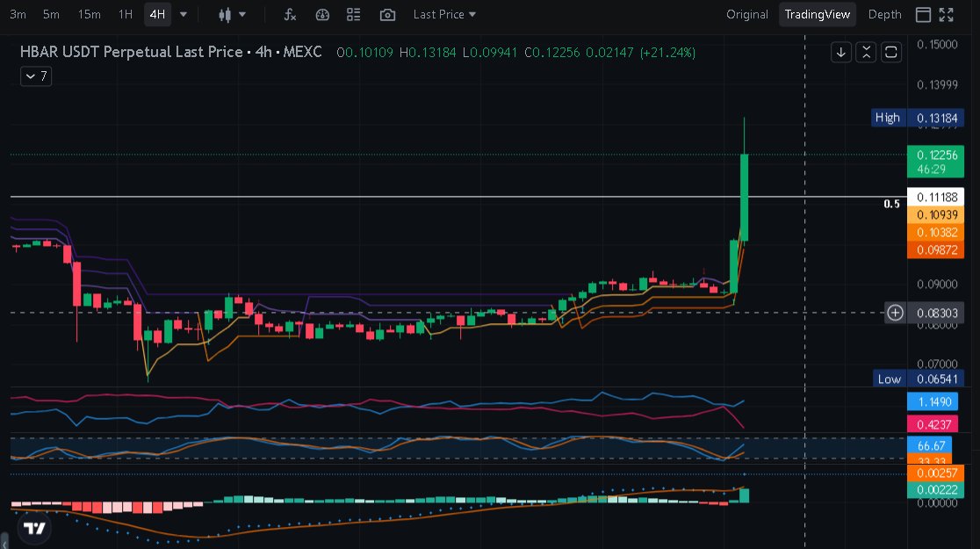
Task: Click the 0.09872 price label
Action: tap(935, 250)
